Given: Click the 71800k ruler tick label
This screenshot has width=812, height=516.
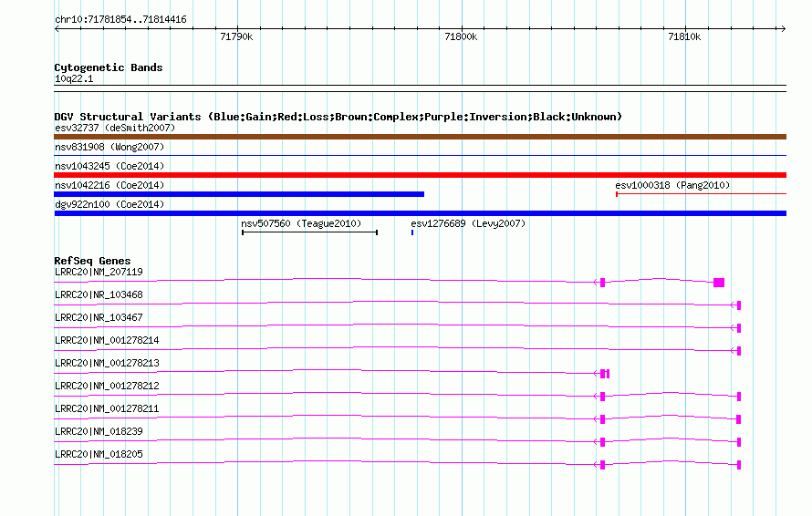Looking at the screenshot, I should tap(461, 36).
